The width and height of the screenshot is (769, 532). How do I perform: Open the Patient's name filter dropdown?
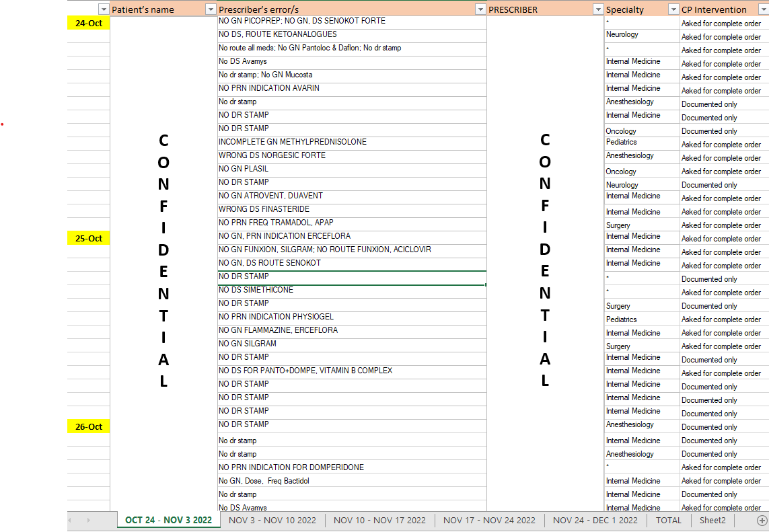(211, 9)
